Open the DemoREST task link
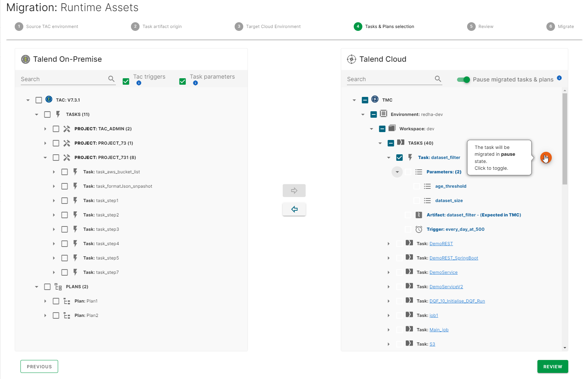Viewport: 588px width, 379px height. click(441, 243)
